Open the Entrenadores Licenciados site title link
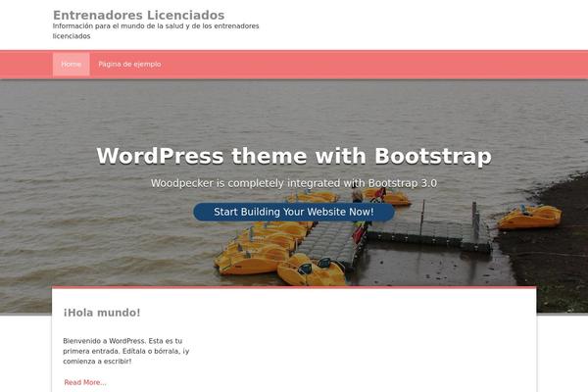This screenshot has height=392, width=588. point(138,15)
